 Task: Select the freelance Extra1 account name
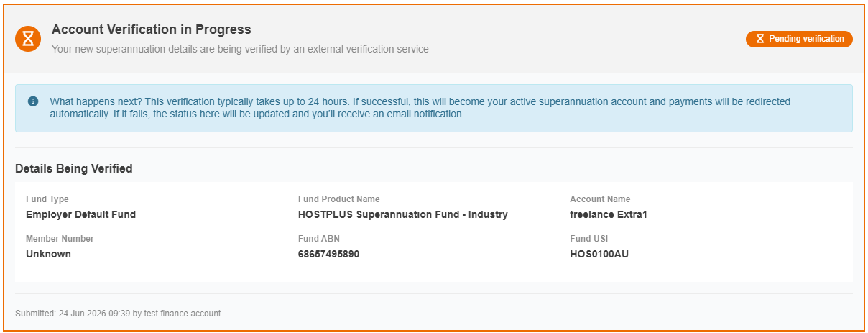point(609,214)
